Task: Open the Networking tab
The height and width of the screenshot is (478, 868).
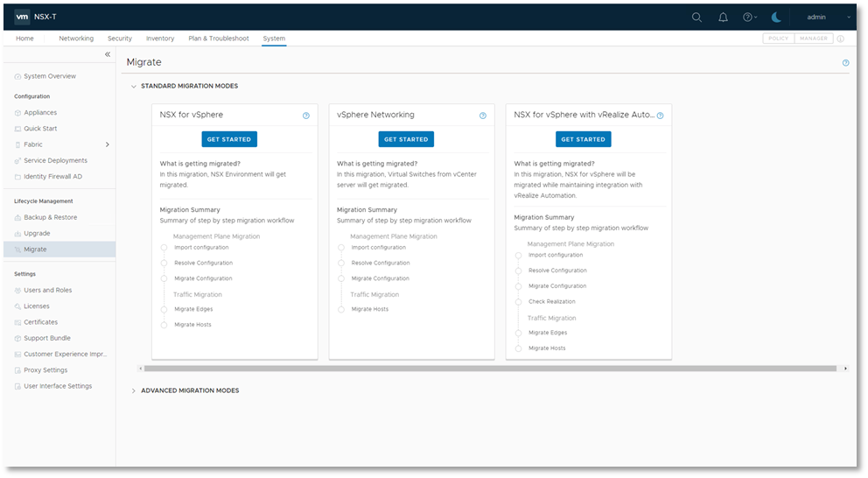Action: click(76, 39)
